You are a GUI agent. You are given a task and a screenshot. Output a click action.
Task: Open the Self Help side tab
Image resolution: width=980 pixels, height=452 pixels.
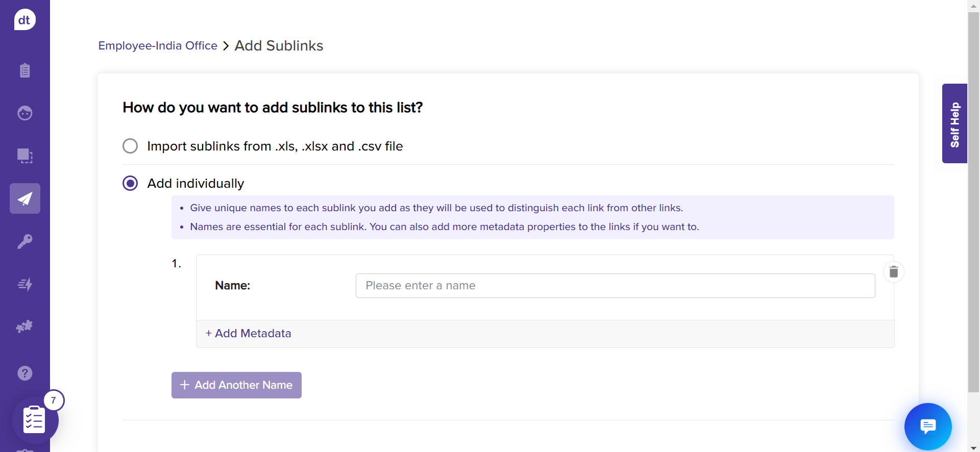coord(954,123)
